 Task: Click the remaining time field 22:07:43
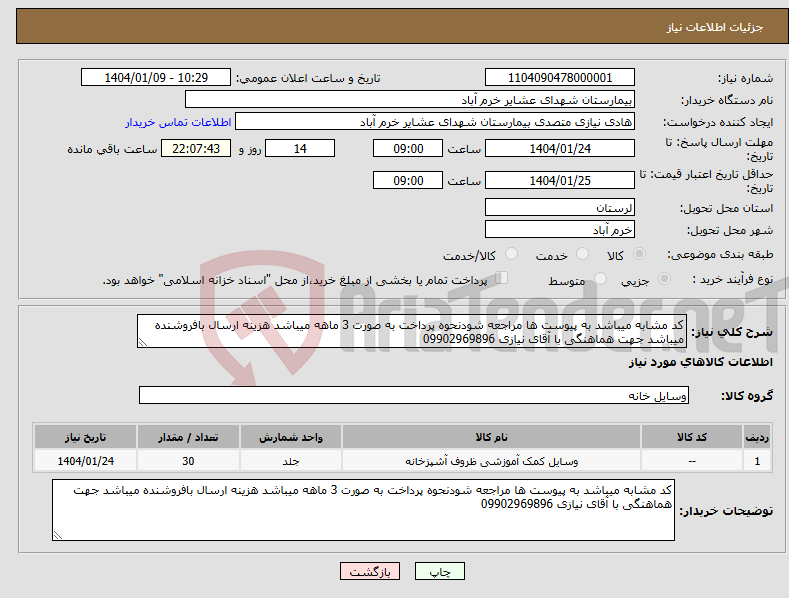pyautogui.click(x=196, y=148)
